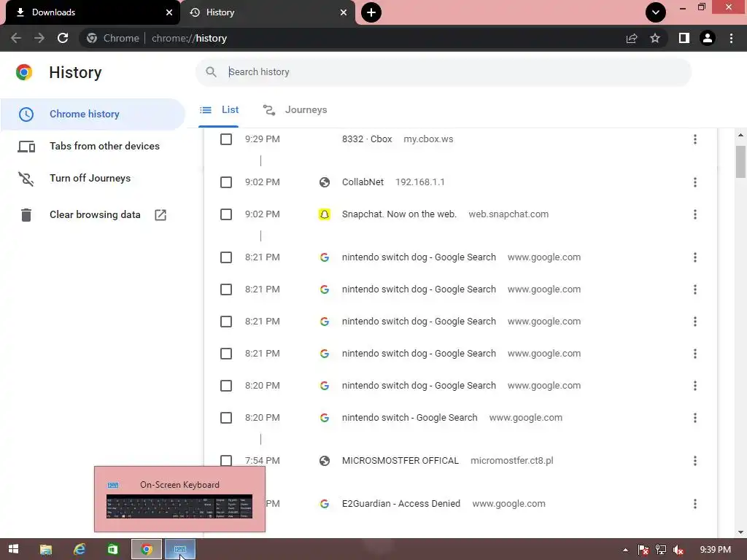Click the scrollbar down arrow
The image size is (747, 560).
pos(740,532)
